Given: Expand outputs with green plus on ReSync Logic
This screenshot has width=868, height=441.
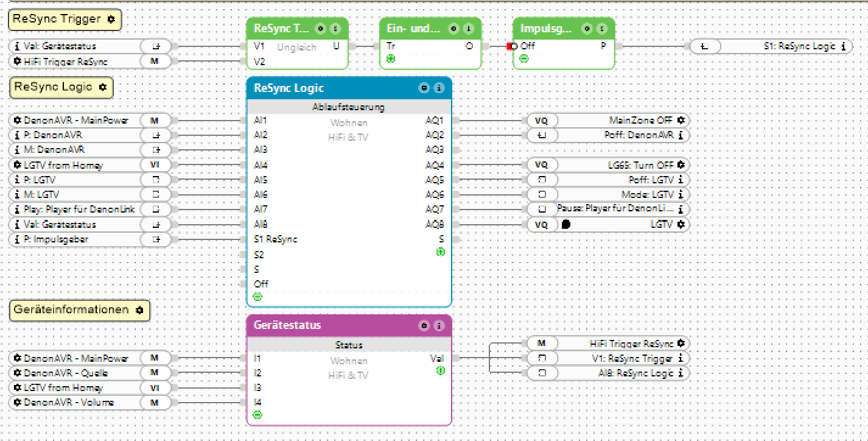Looking at the screenshot, I should coord(440,252).
